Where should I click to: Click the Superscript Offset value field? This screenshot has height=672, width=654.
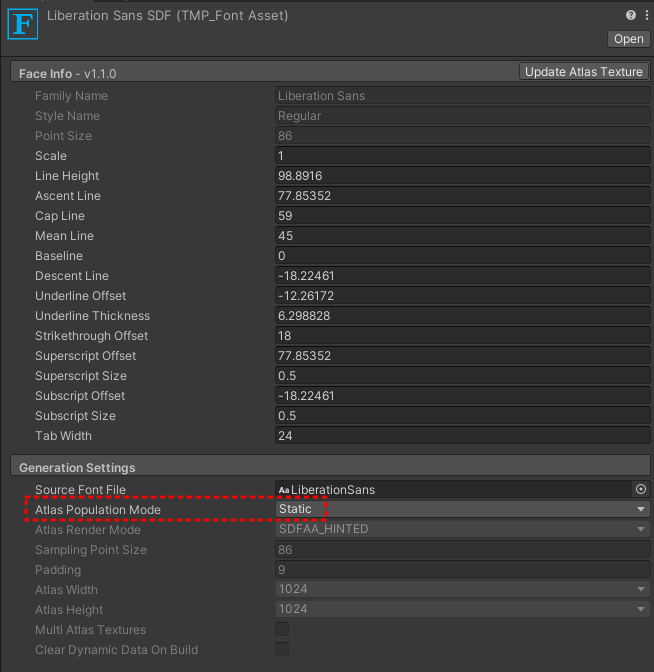point(462,356)
